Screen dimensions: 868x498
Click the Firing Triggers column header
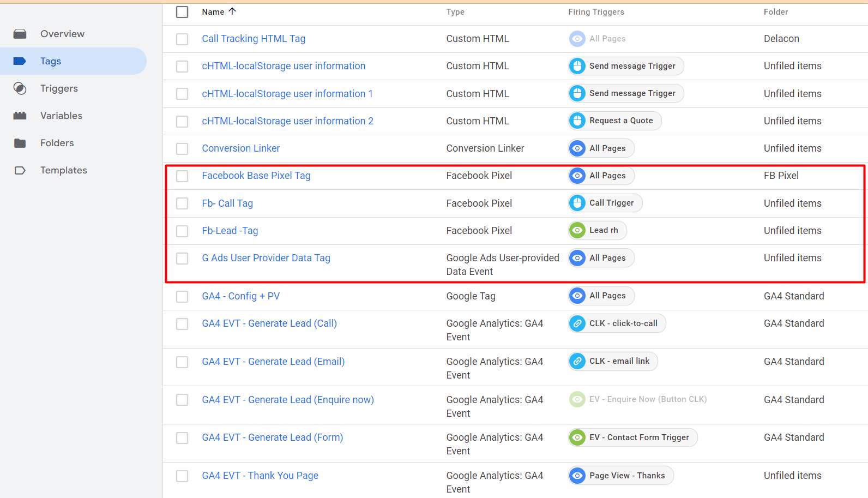coord(596,12)
